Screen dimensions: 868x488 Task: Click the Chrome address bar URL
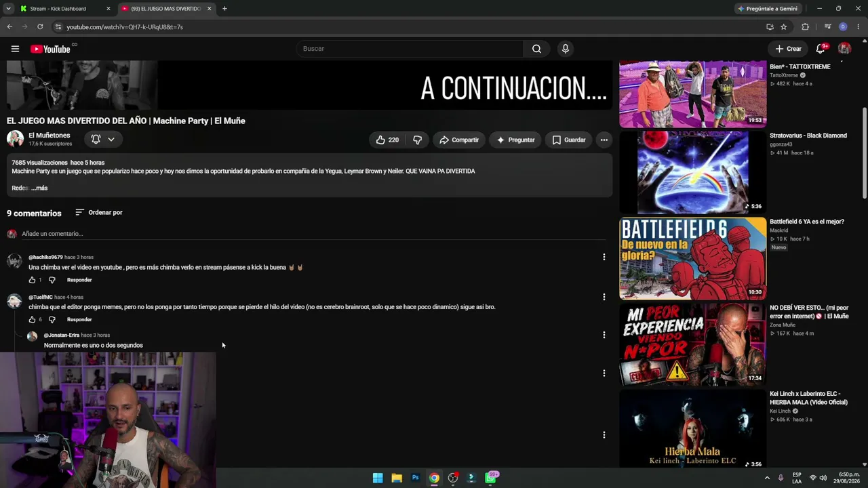point(125,27)
